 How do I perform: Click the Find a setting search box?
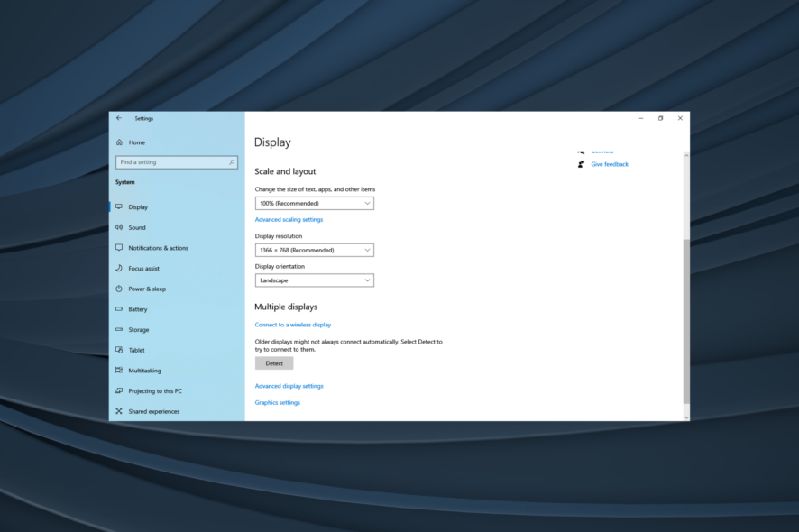171,162
